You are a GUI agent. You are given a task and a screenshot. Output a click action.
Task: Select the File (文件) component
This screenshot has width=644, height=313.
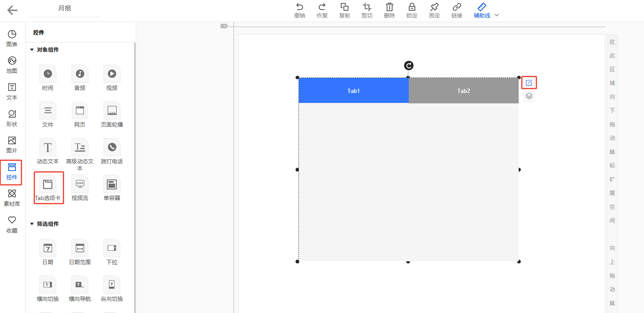click(x=48, y=115)
